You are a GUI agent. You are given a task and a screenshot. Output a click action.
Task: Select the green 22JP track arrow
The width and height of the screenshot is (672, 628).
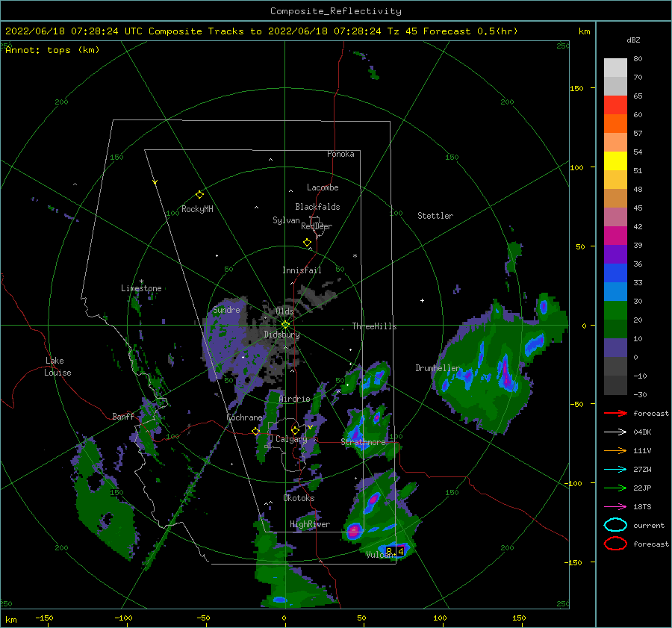pyautogui.click(x=615, y=488)
